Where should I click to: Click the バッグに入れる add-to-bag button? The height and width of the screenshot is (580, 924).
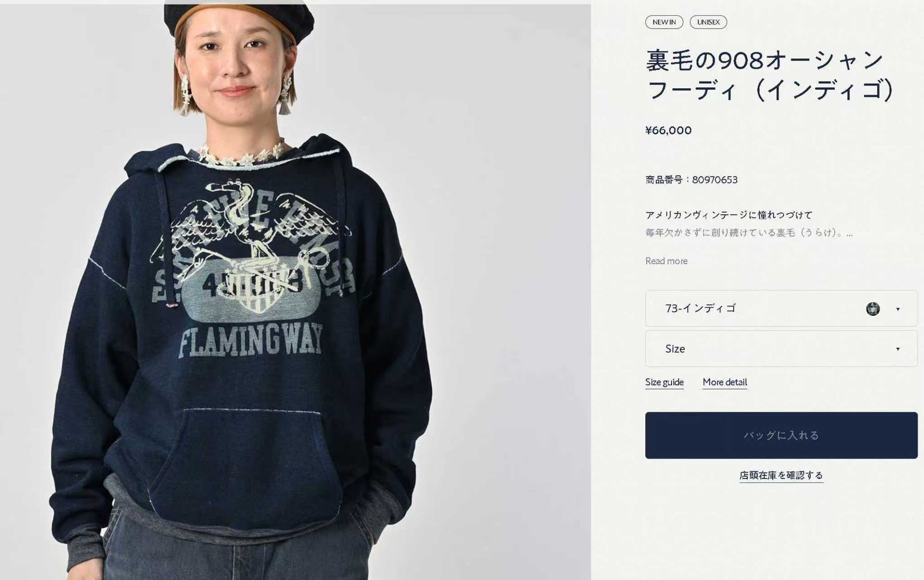coord(781,435)
